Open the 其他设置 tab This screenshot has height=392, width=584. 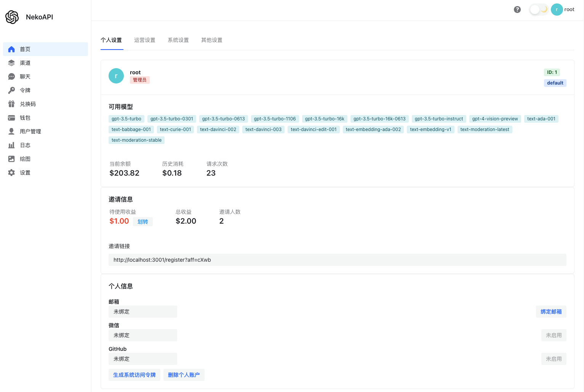coord(211,40)
